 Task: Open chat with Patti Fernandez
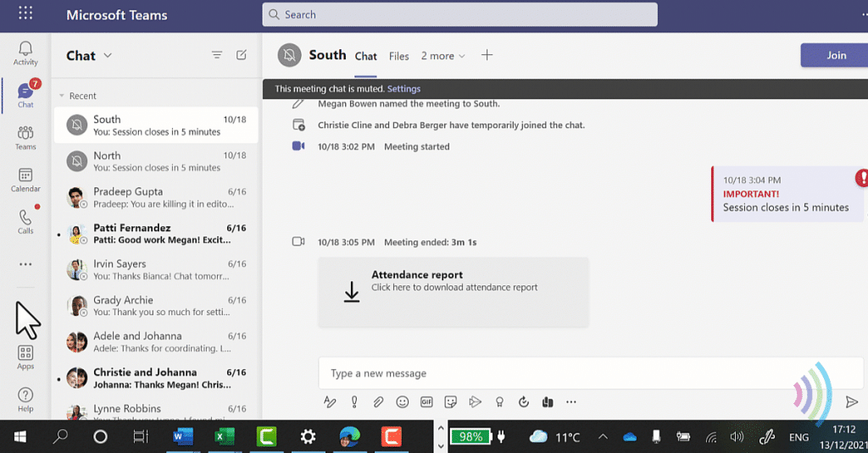pyautogui.click(x=156, y=234)
